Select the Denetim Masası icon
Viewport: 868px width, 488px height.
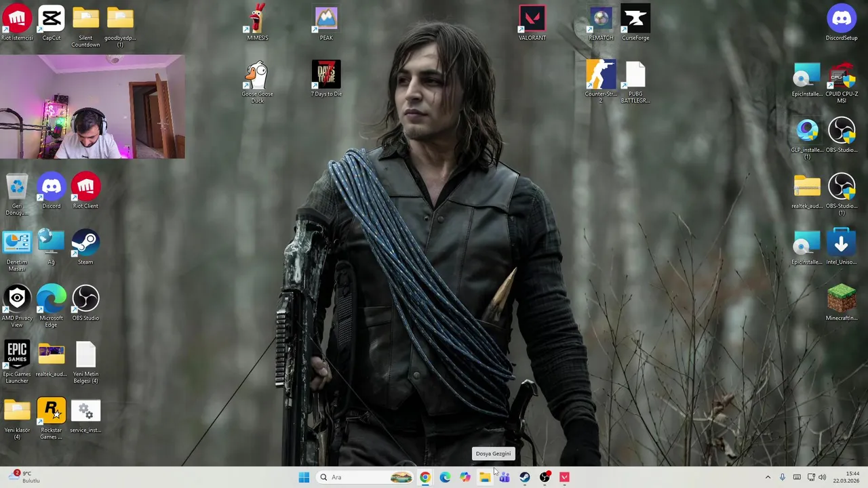coord(17,251)
